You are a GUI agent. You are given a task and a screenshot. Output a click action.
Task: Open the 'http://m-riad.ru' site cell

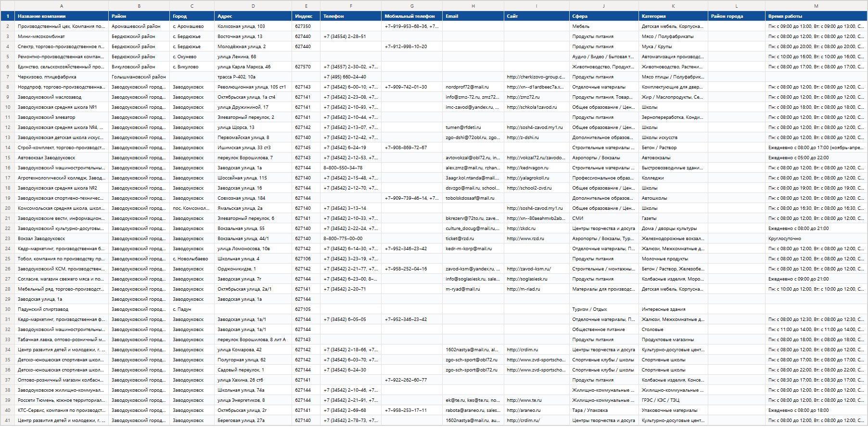(536, 289)
